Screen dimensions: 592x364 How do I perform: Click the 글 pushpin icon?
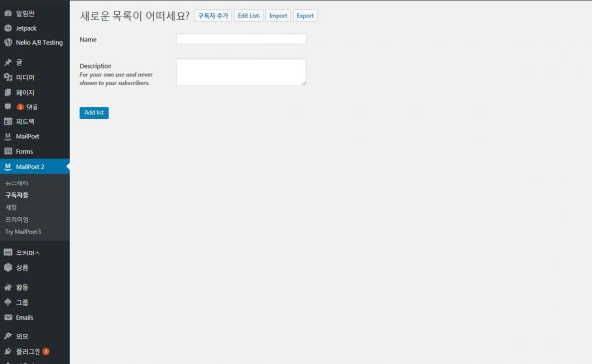8,62
